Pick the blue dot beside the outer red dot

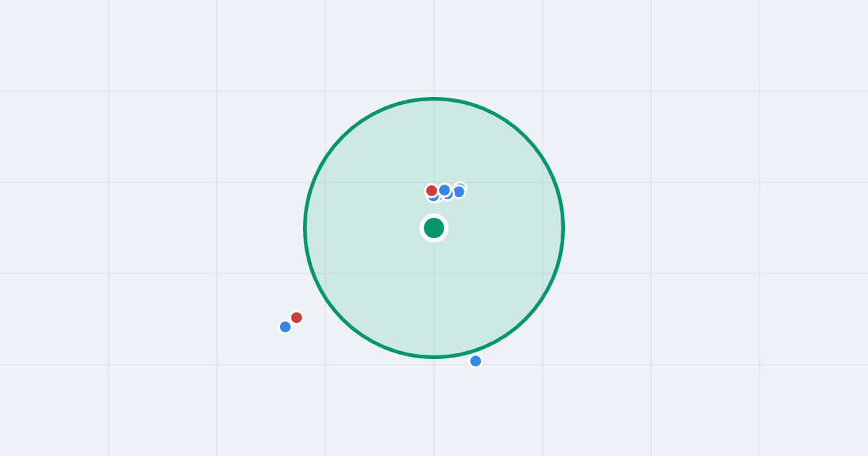coord(285,326)
